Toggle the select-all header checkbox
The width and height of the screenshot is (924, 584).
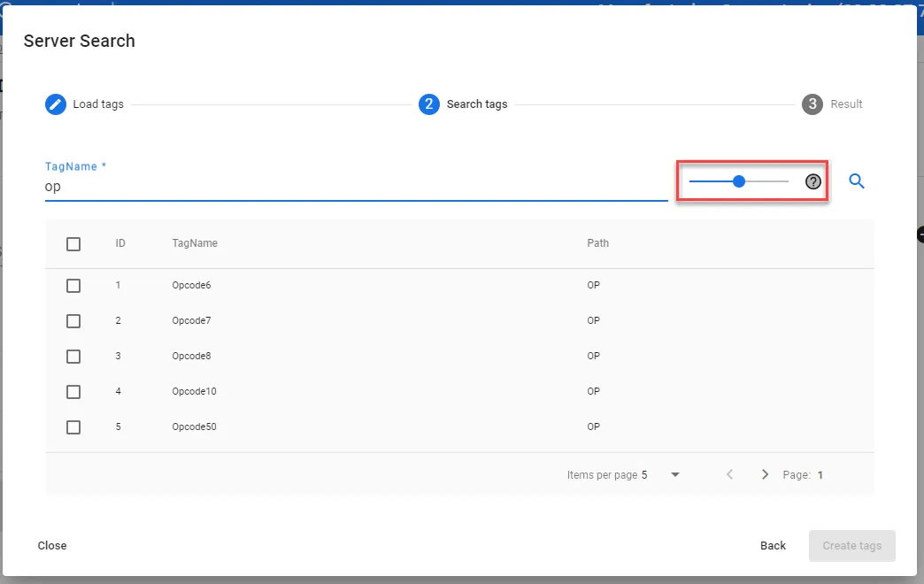coord(73,244)
